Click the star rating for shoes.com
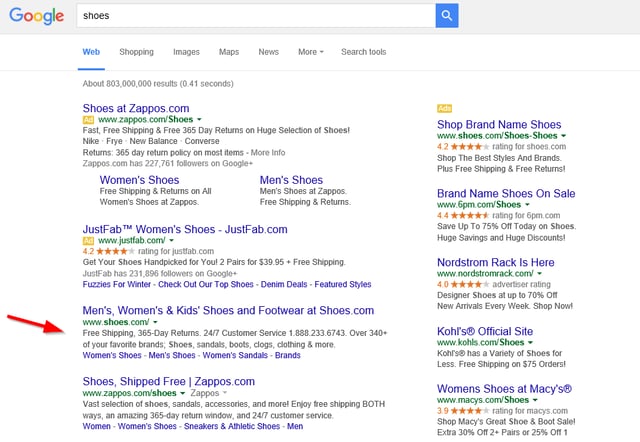 click(x=469, y=147)
